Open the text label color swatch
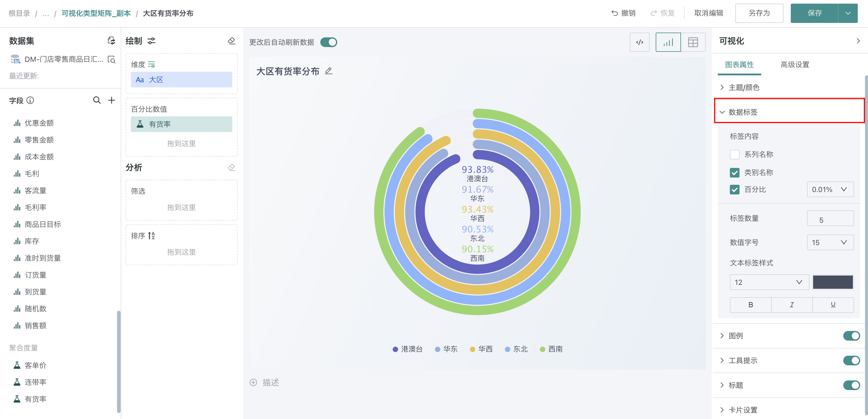 point(833,282)
